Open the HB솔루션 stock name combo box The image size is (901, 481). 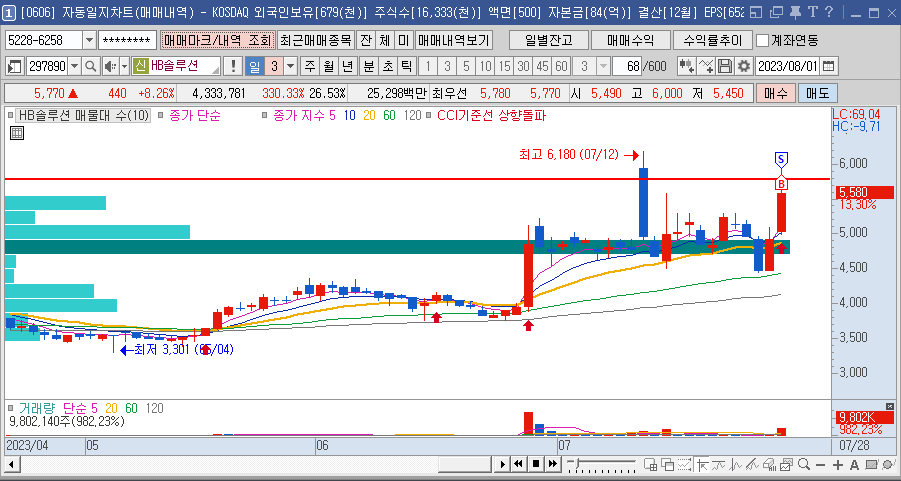click(177, 66)
